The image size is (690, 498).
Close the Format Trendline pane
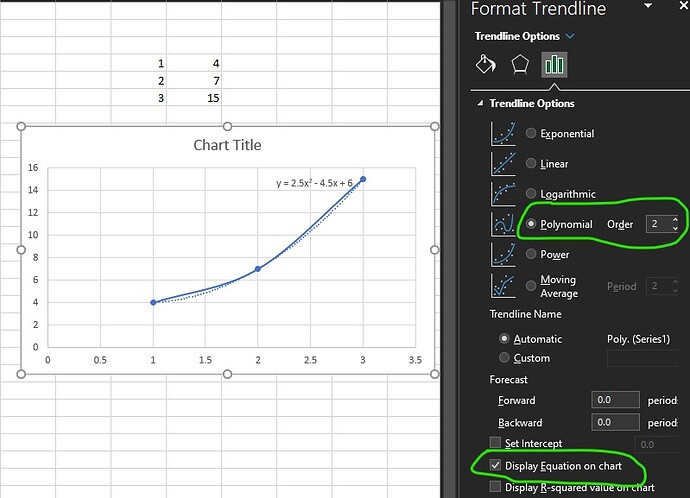[x=684, y=6]
